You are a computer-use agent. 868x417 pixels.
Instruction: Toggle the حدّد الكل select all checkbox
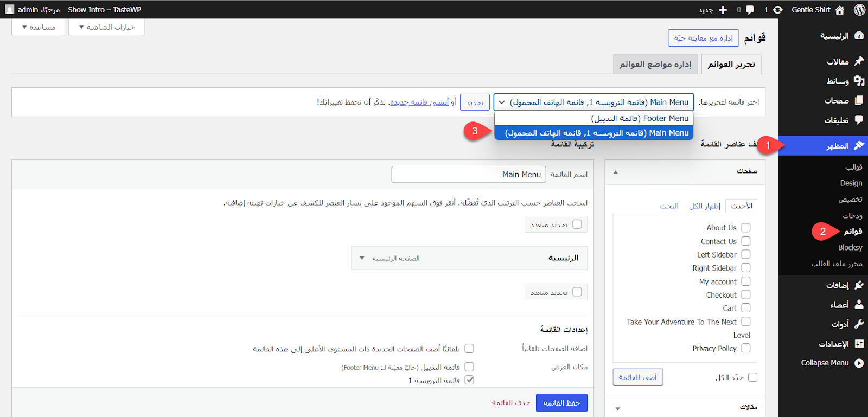point(752,377)
